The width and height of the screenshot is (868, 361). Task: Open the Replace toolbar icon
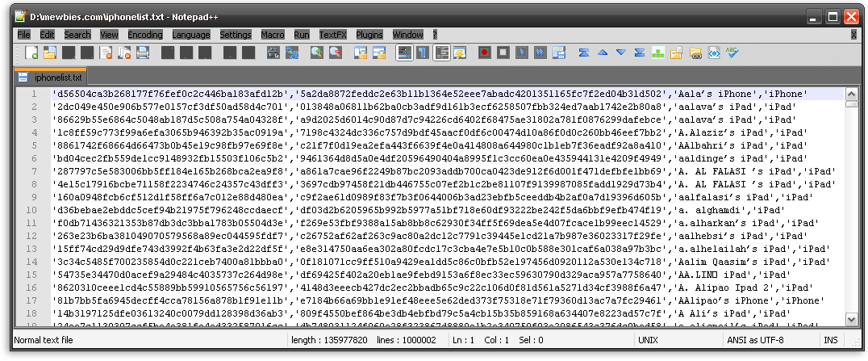292,52
